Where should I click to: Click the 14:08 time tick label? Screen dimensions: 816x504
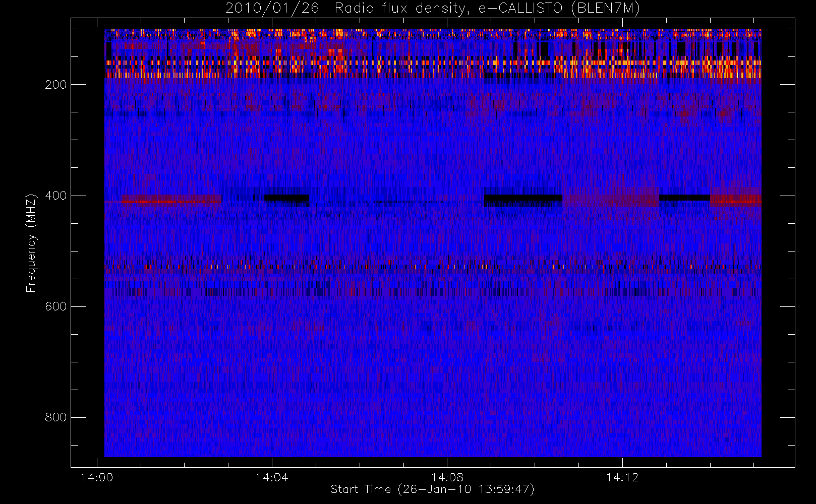pyautogui.click(x=447, y=477)
